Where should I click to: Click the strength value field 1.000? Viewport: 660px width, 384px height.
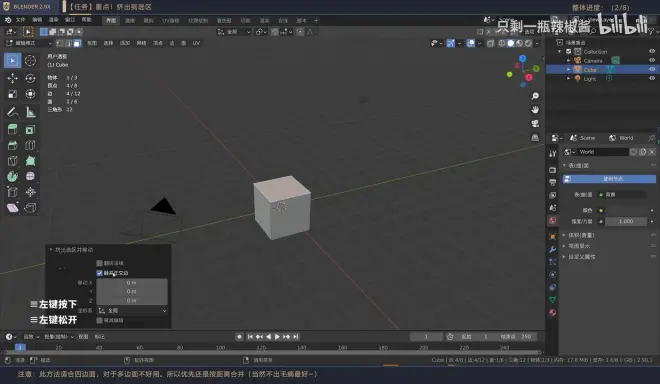pos(626,221)
